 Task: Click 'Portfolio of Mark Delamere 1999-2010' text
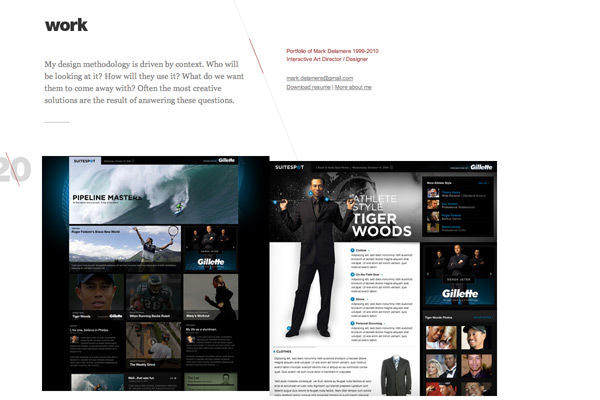pos(333,51)
